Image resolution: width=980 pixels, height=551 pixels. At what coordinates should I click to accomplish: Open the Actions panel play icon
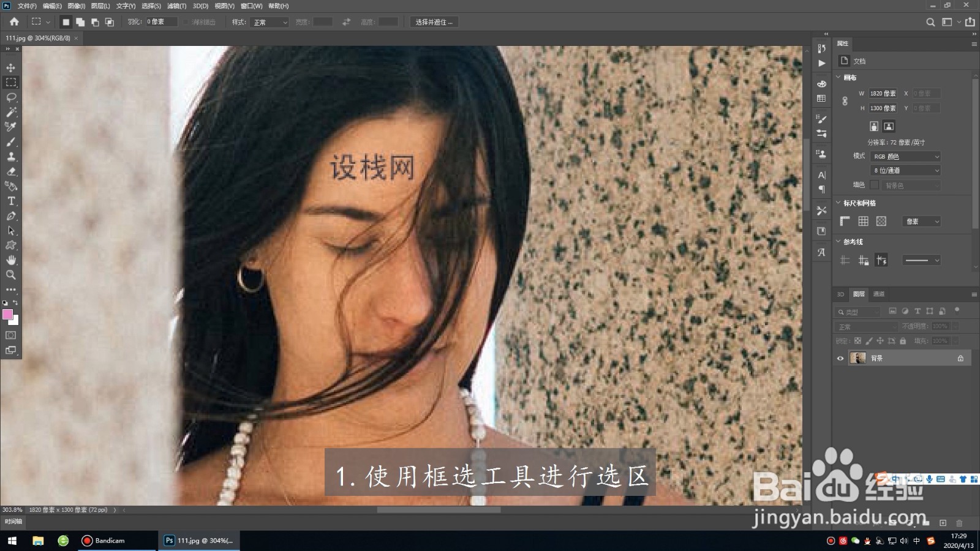click(x=821, y=63)
